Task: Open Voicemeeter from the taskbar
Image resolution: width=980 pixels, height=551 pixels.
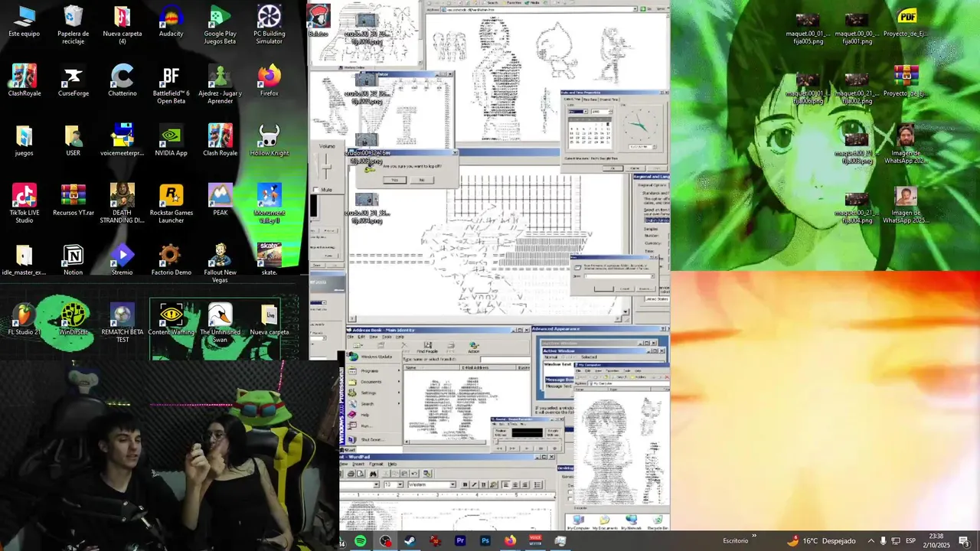Action: [535, 541]
